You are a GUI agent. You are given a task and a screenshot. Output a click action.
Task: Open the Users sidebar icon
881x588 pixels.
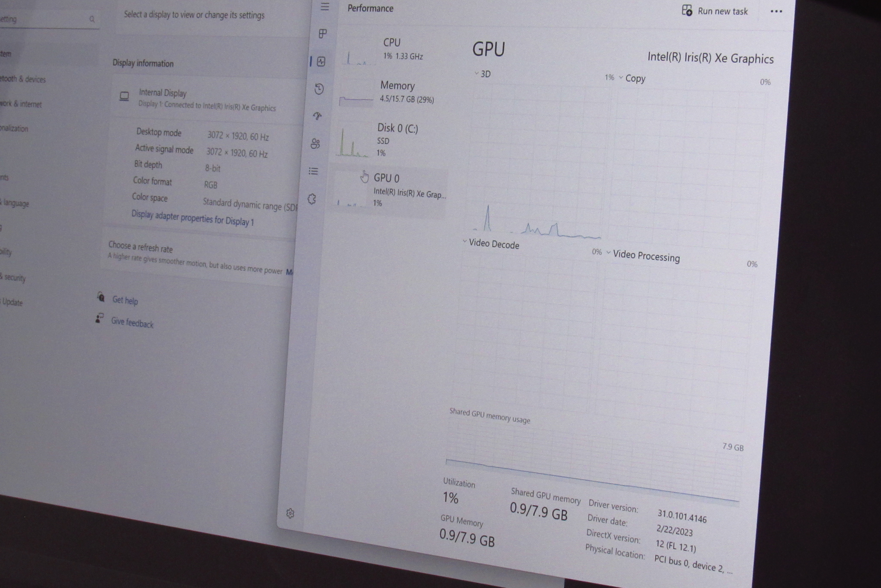pos(315,144)
